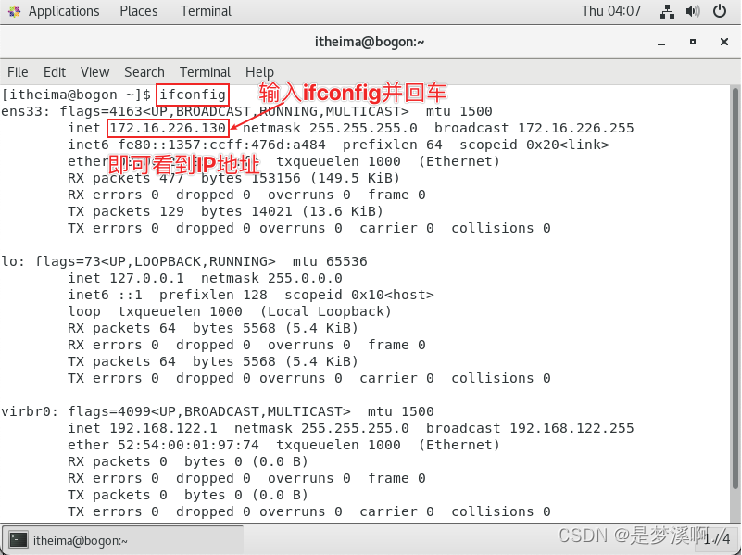This screenshot has height=555, width=742.
Task: Click the shell prompt [itheima@bogon ~]$
Action: point(76,95)
